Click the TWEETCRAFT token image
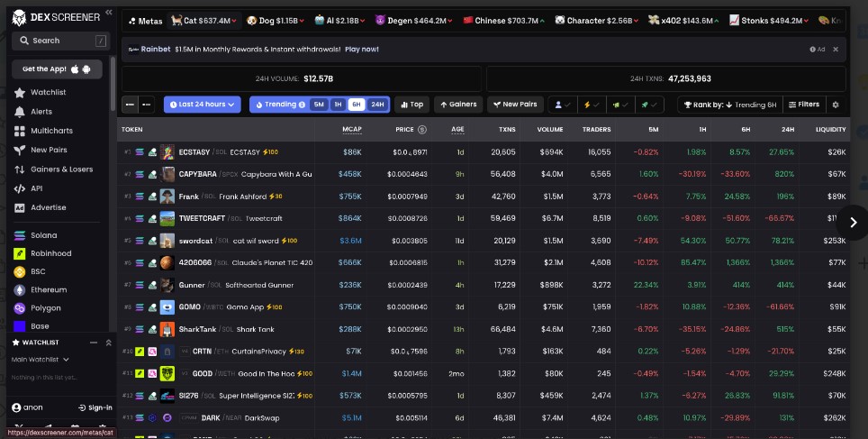 point(167,218)
